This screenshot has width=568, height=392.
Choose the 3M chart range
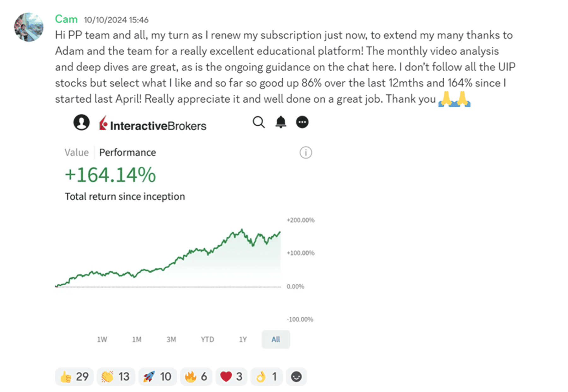pyautogui.click(x=171, y=339)
